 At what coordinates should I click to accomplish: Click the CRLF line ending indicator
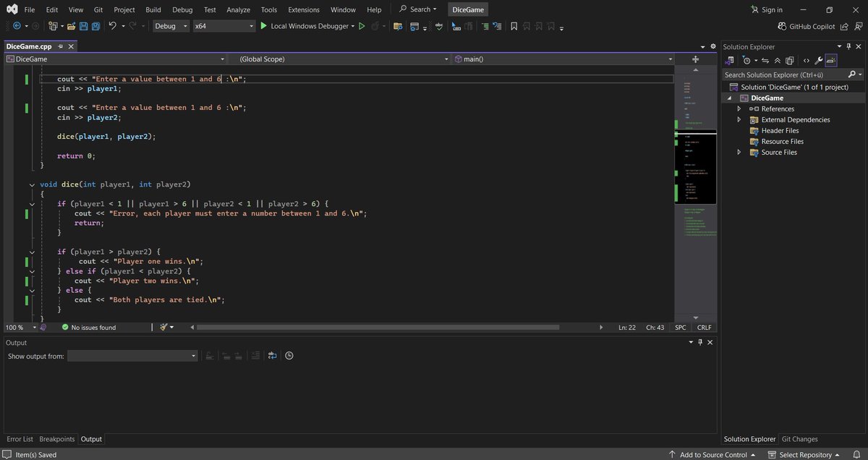coord(704,327)
